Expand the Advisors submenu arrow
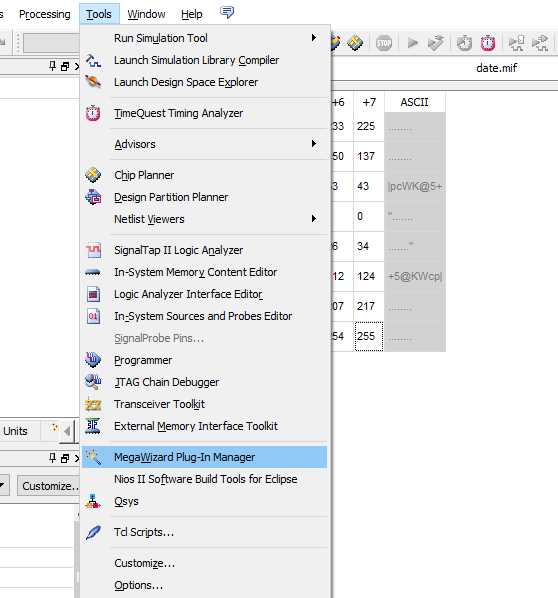The width and height of the screenshot is (558, 598). coord(314,143)
